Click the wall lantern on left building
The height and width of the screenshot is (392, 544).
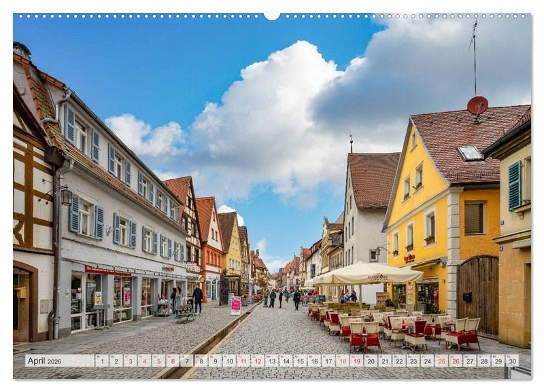click(66, 196)
